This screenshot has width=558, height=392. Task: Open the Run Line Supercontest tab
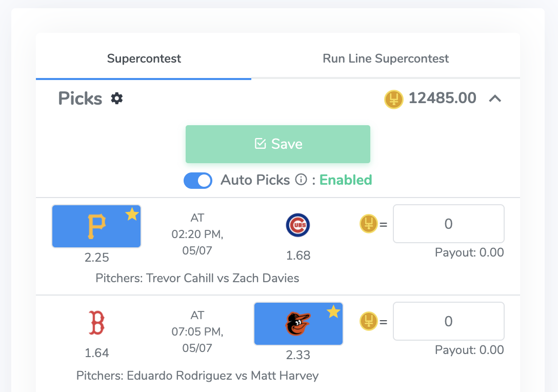point(386,58)
